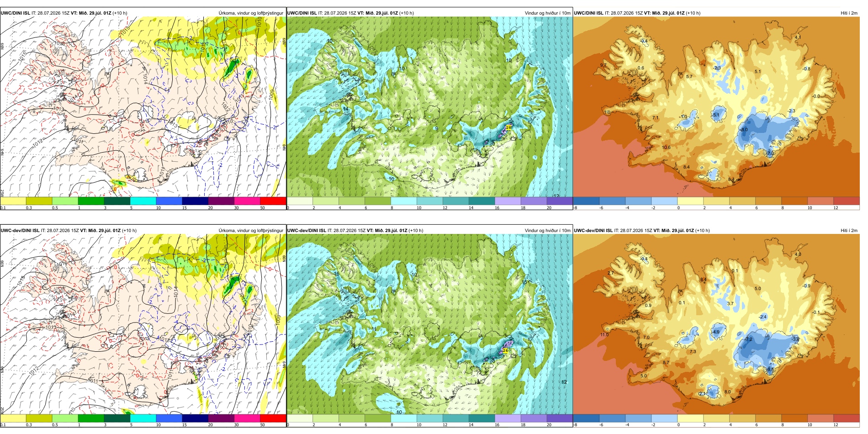Click the -7.2 glacier temperature on UWC-dev map
The image size is (868, 434).
(x=748, y=339)
